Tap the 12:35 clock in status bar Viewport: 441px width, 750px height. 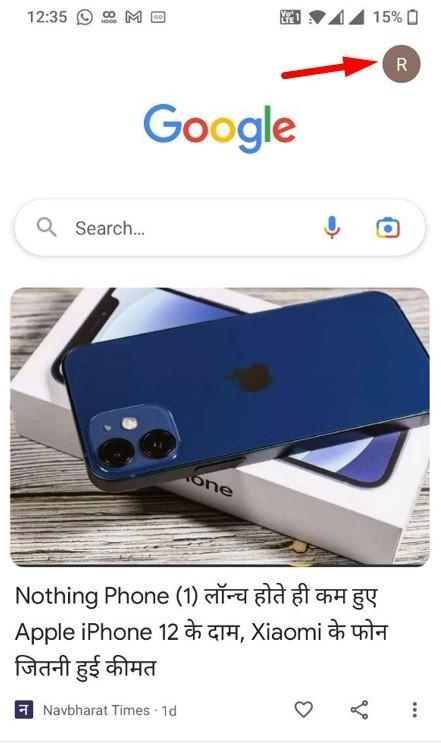(47, 17)
